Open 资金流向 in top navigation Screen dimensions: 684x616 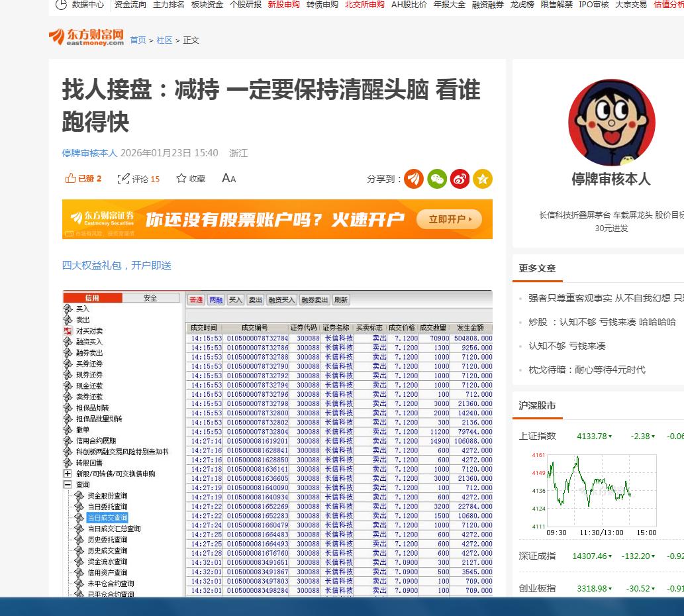[x=130, y=5]
